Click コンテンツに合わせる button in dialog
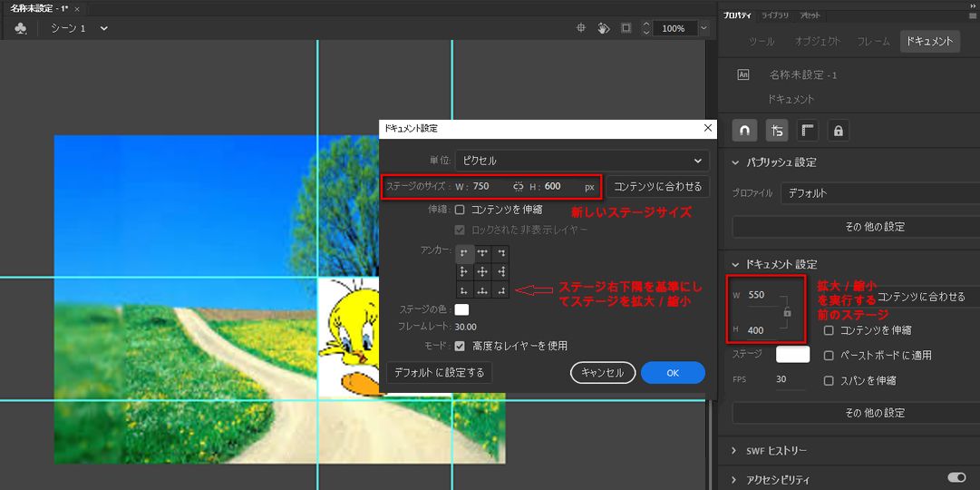Screen dimensions: 980x490 [x=657, y=187]
